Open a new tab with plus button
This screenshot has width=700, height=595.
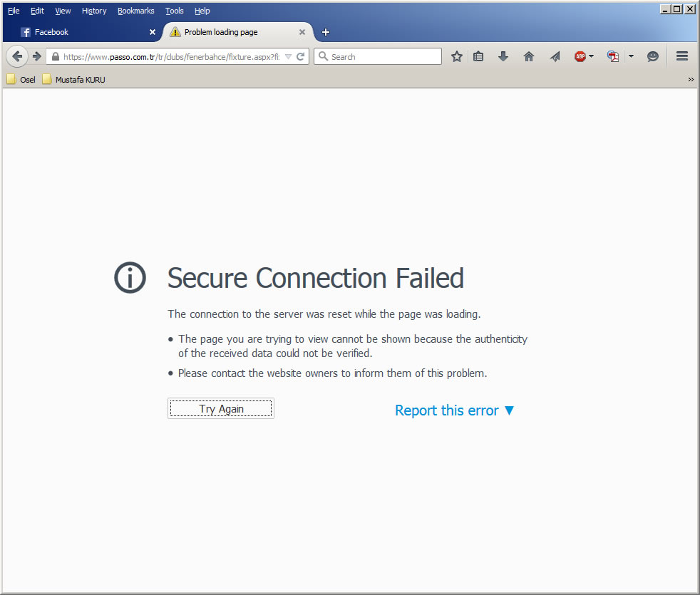click(326, 32)
